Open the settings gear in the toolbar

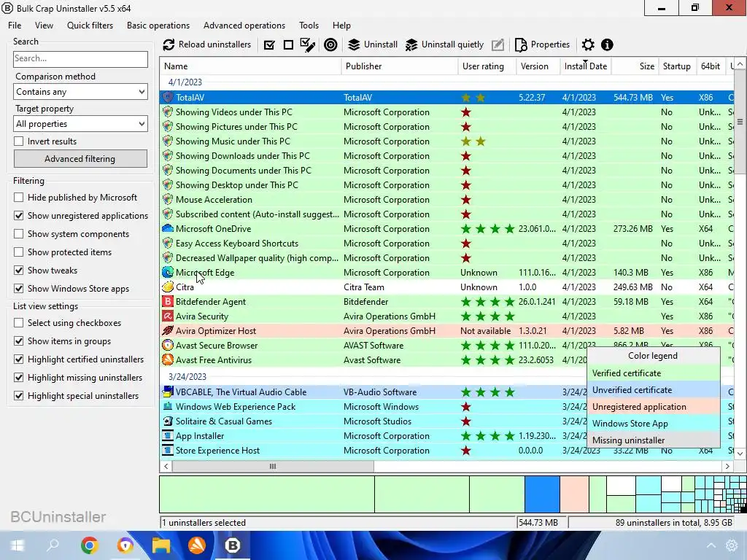coord(588,44)
